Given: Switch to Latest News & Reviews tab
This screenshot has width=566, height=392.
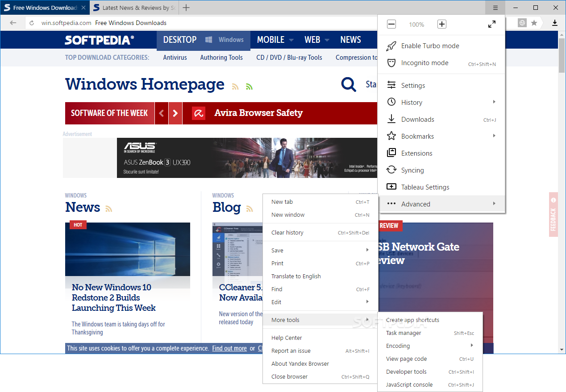Looking at the screenshot, I should [134, 8].
